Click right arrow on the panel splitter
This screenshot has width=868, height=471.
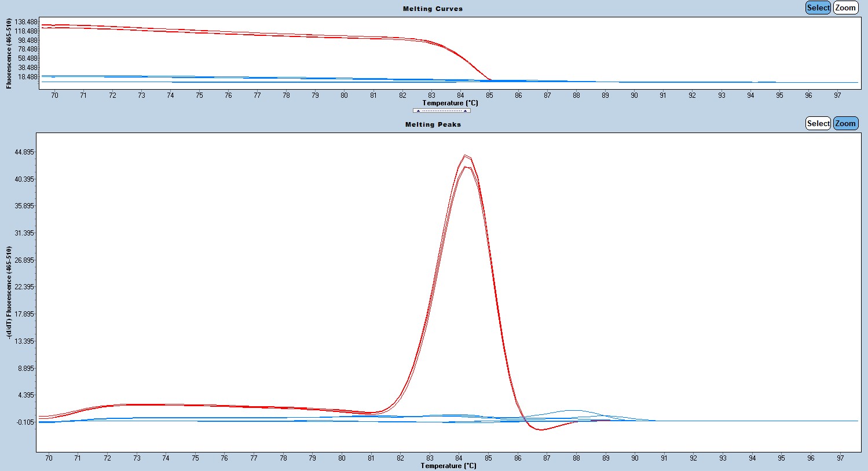coord(465,111)
